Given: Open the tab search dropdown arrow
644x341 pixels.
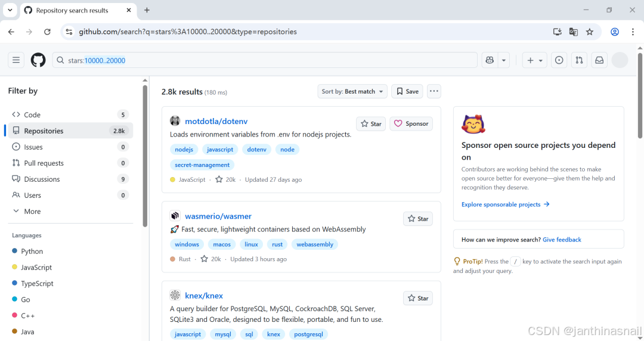Looking at the screenshot, I should pyautogui.click(x=10, y=10).
